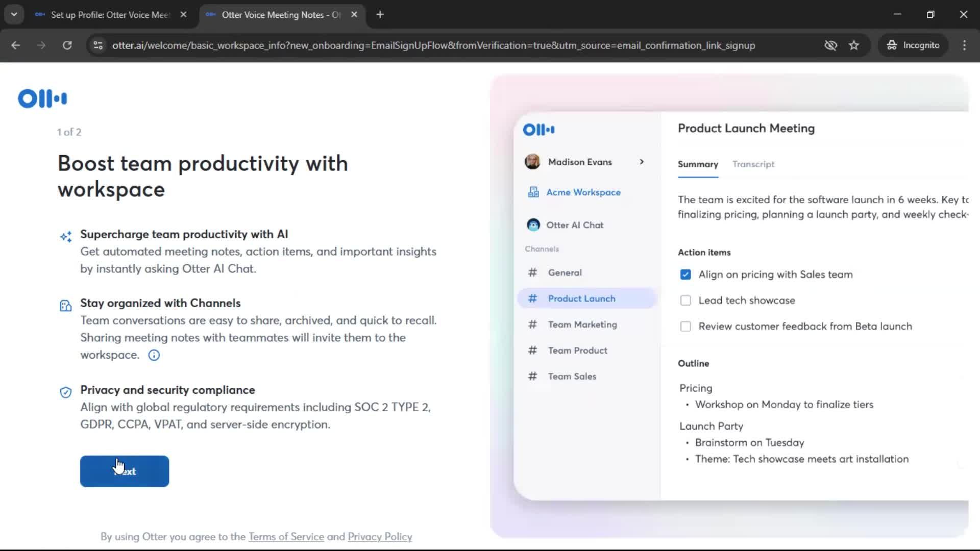Screen dimensions: 980x551
Task: Check Lead tech showcase item
Action: pos(685,300)
